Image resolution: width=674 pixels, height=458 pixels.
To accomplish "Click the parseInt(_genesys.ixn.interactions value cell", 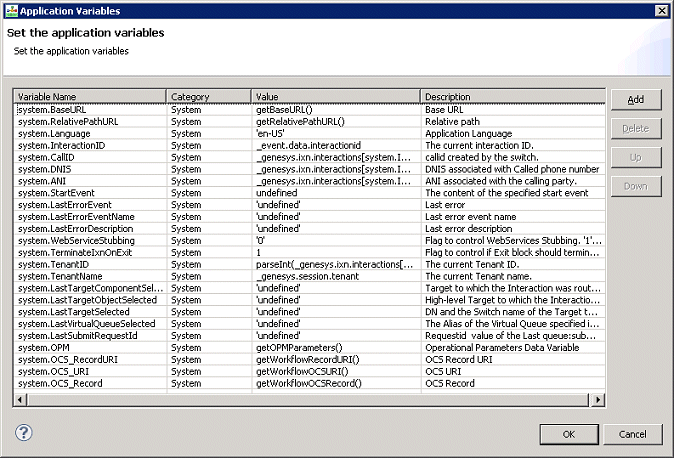I will coord(334,264).
